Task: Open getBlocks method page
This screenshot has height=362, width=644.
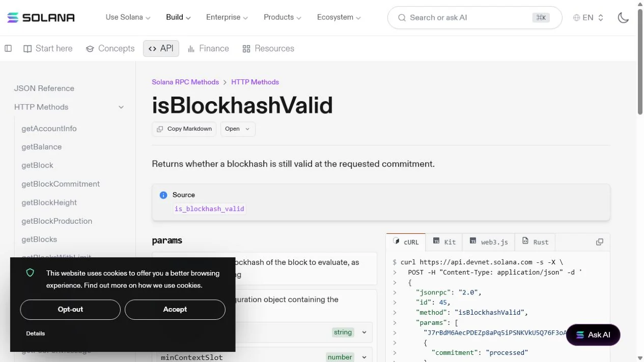Action: (x=39, y=239)
